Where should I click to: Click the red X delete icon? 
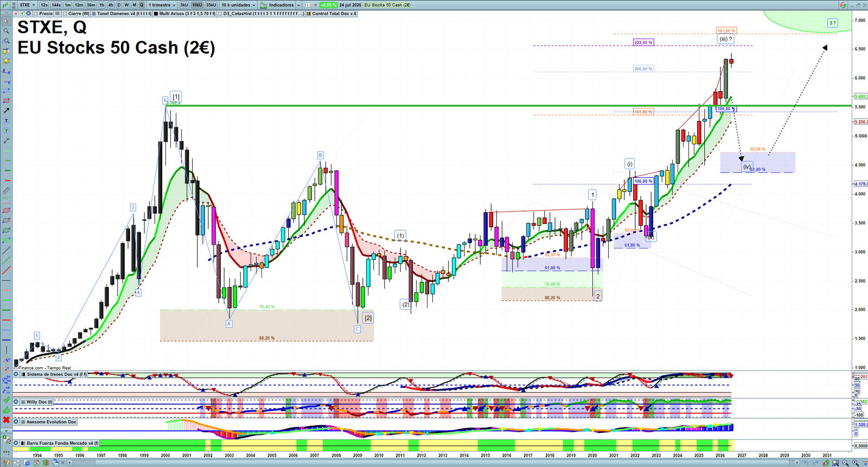(x=6, y=420)
